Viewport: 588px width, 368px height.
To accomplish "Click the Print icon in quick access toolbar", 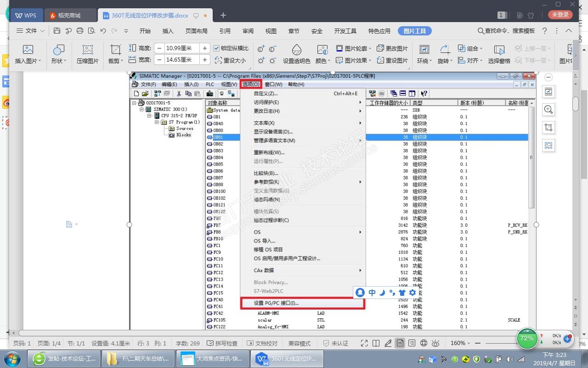I will [x=80, y=31].
